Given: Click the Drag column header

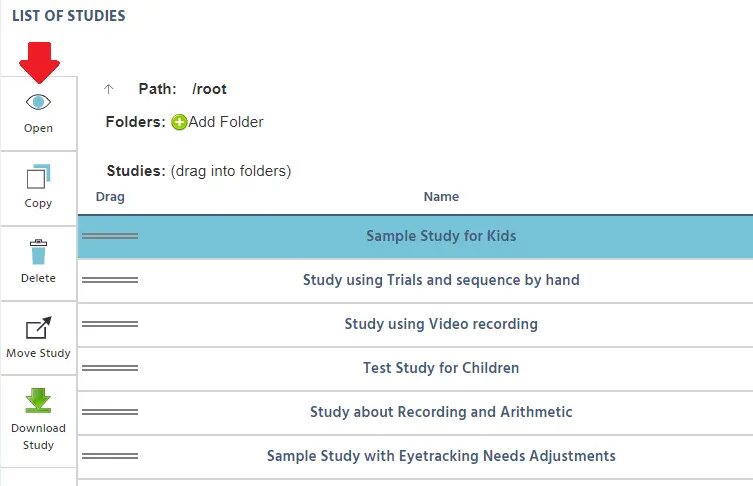Looking at the screenshot, I should [x=110, y=197].
